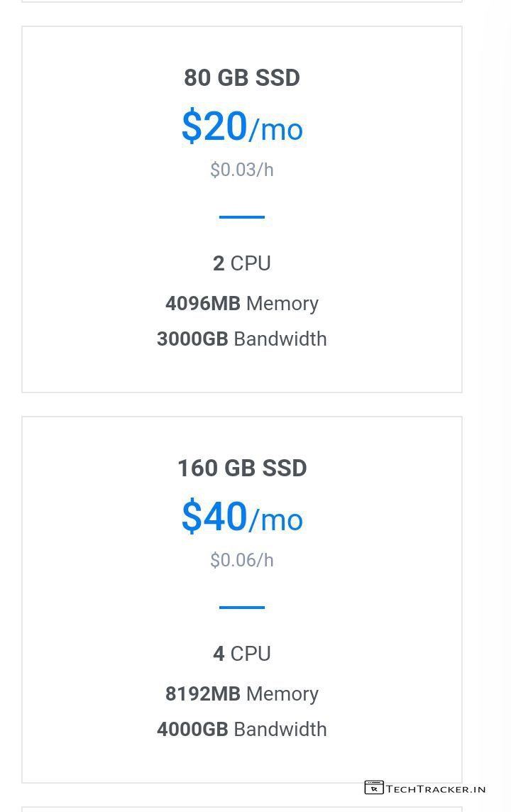Click the /mo suffix beside $20
Viewport: 511px width, 812px height.
pyautogui.click(x=276, y=130)
